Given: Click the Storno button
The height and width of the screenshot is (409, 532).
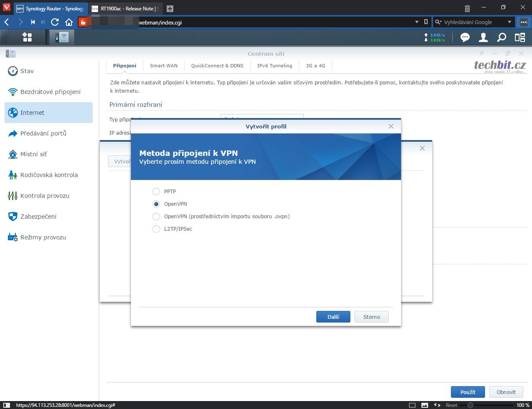Looking at the screenshot, I should 371,317.
